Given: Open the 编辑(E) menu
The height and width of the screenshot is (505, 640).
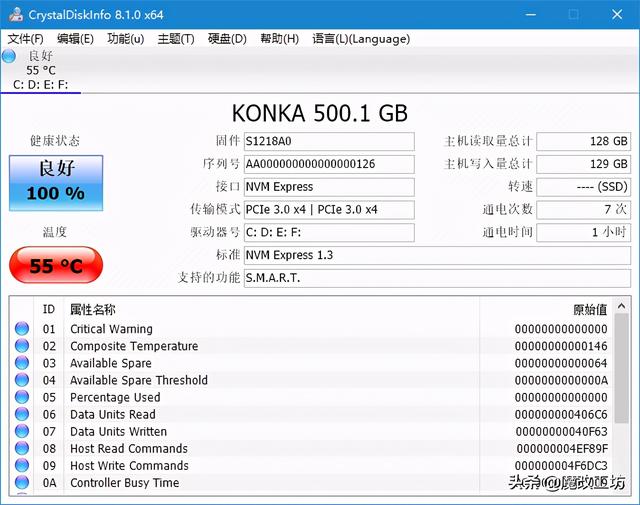Looking at the screenshot, I should click(x=75, y=39).
